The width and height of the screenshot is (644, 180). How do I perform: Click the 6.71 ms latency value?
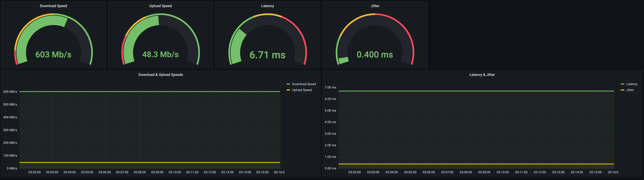coord(267,55)
